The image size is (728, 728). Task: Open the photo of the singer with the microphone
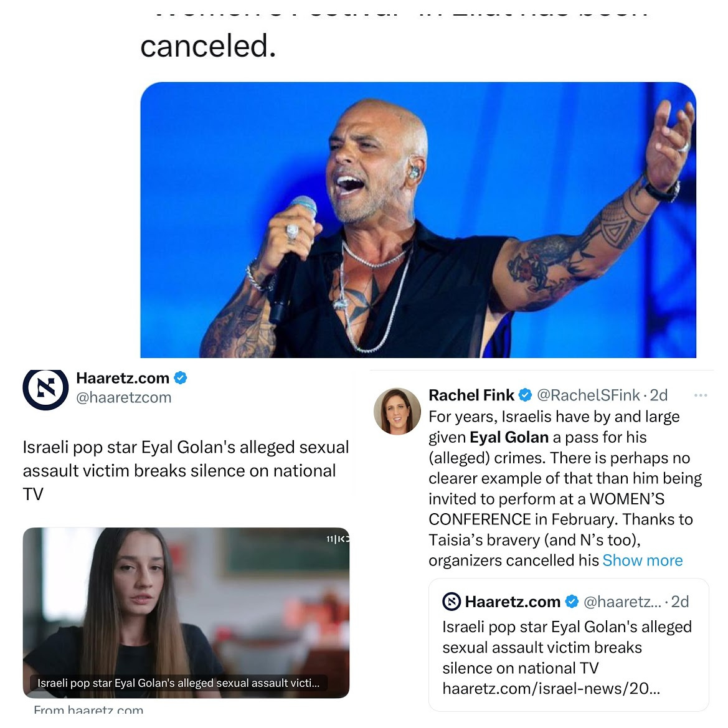pyautogui.click(x=418, y=220)
